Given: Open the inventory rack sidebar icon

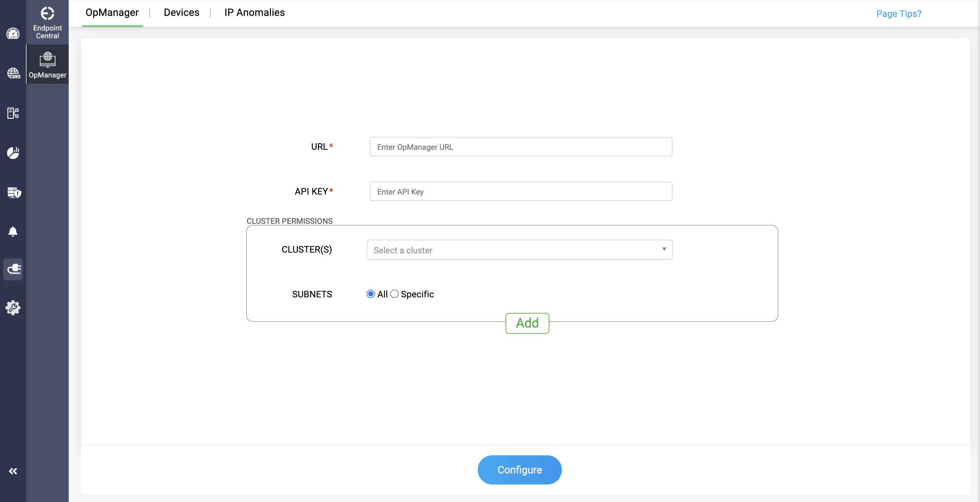Looking at the screenshot, I should [13, 113].
